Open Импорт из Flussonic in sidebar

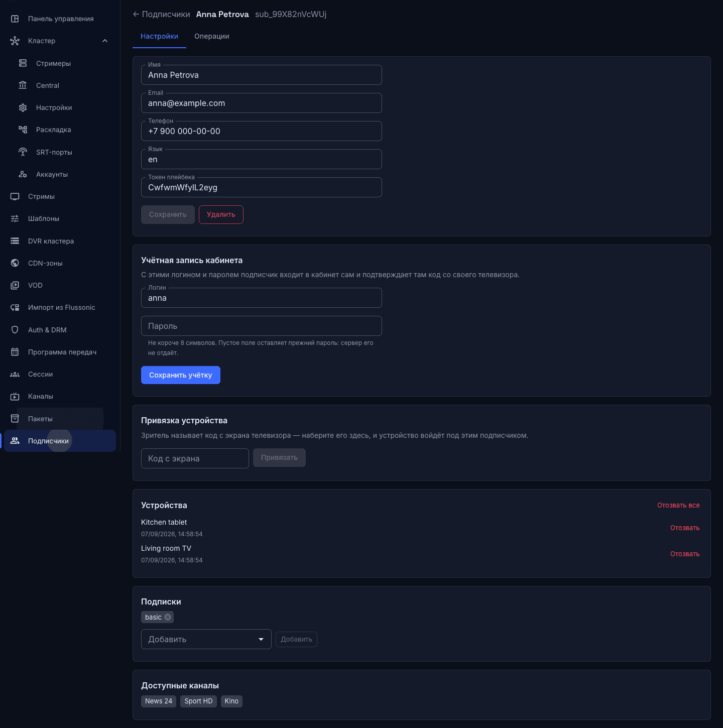[x=60, y=307]
